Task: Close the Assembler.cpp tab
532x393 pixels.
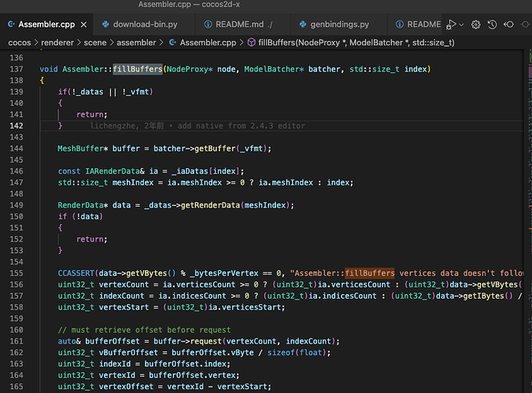Action: pos(83,24)
